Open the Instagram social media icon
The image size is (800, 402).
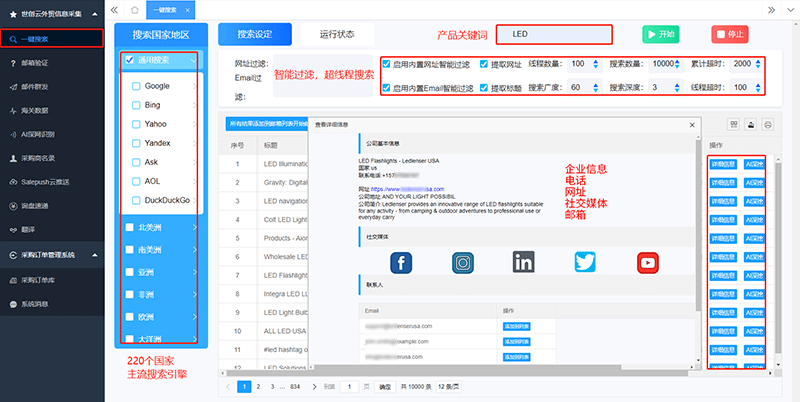tap(462, 262)
